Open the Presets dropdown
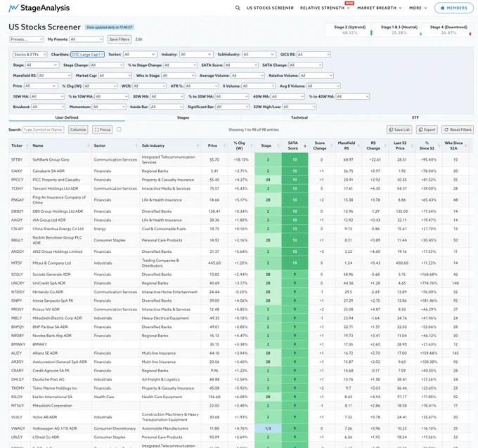This screenshot has height=448, width=478. pyautogui.click(x=27, y=39)
